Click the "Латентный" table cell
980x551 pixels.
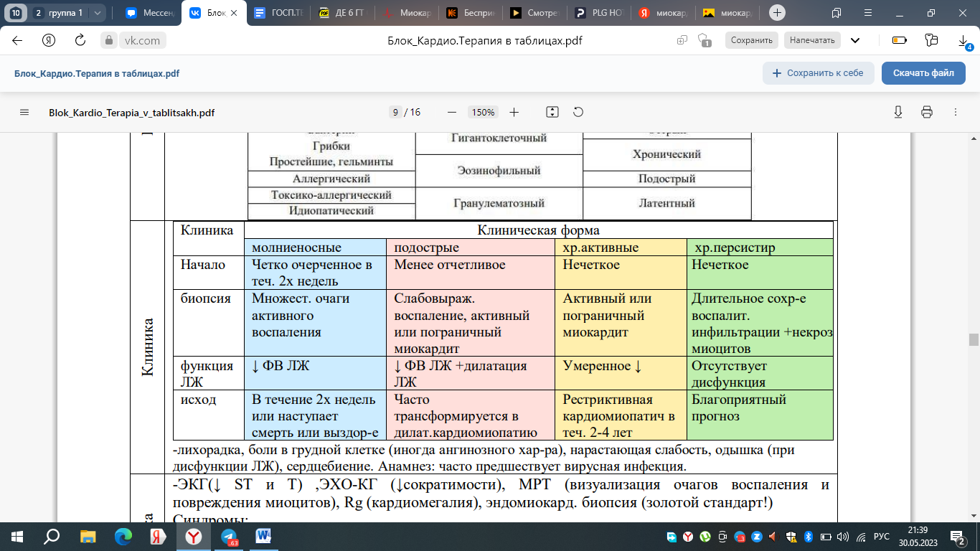click(x=666, y=203)
